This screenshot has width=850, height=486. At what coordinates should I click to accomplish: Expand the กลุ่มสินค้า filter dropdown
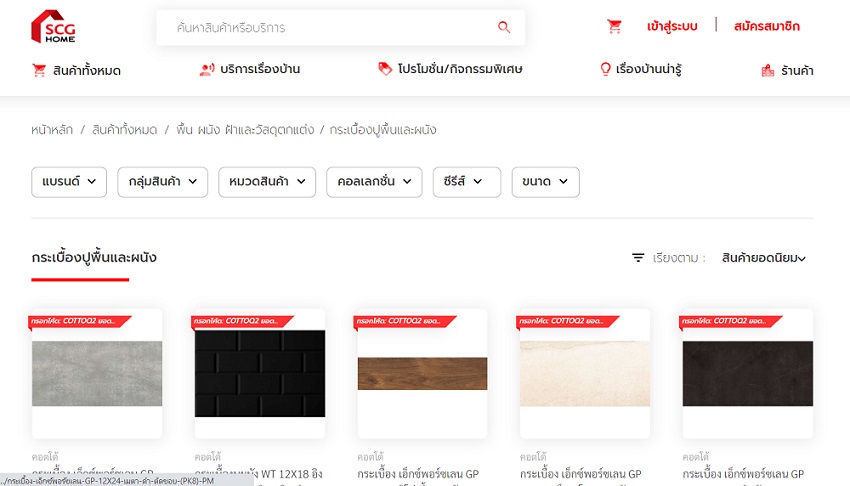click(162, 182)
